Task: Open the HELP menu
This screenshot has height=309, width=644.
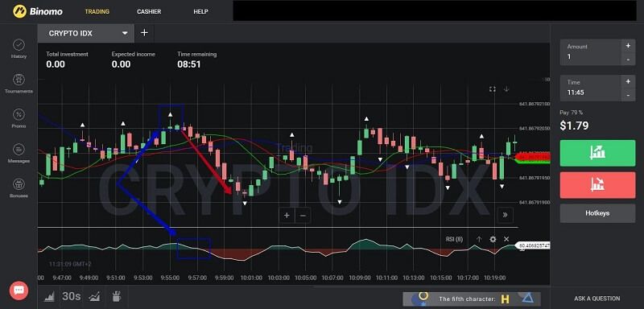Action: click(x=200, y=11)
